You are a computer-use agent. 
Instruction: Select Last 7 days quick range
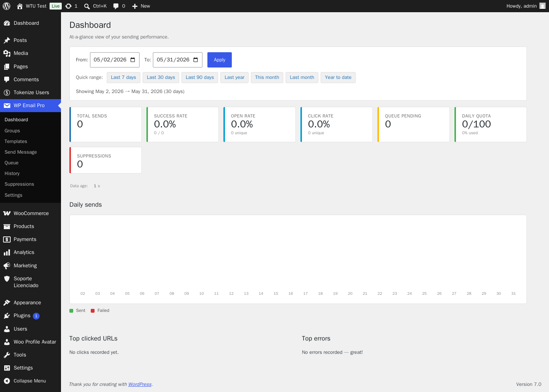(x=124, y=77)
